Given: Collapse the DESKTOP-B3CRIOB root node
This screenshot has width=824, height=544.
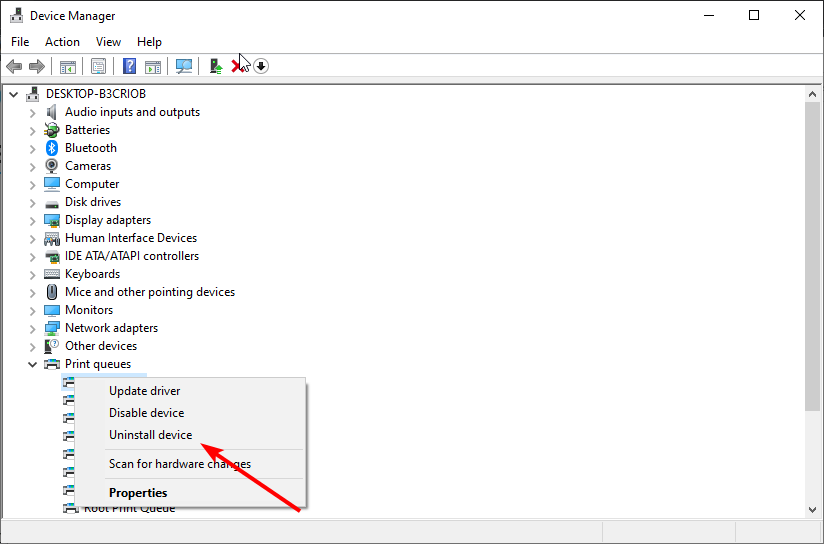Looking at the screenshot, I should coord(14,95).
